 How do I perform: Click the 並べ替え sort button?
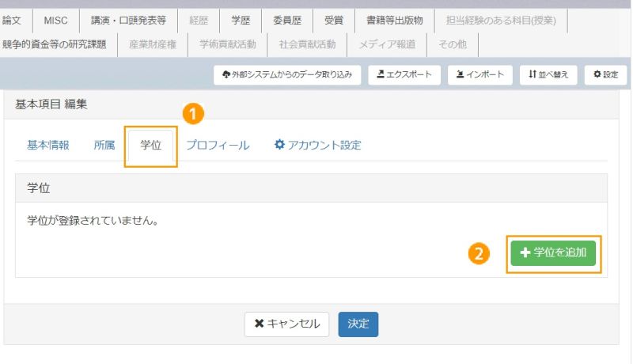[548, 74]
